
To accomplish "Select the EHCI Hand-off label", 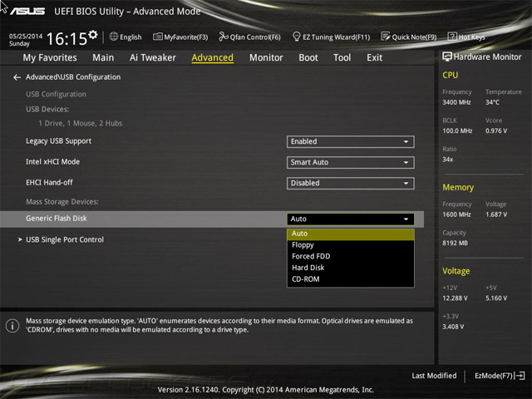I will tap(49, 183).
